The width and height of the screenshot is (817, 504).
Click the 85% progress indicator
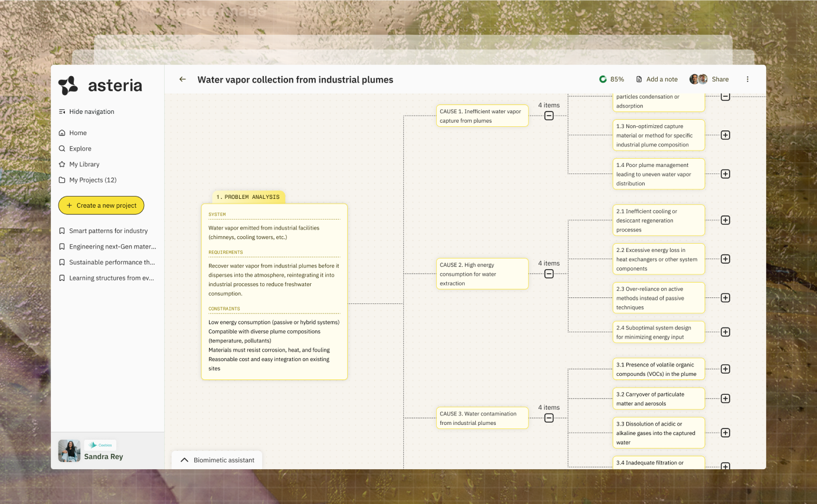[x=612, y=79]
